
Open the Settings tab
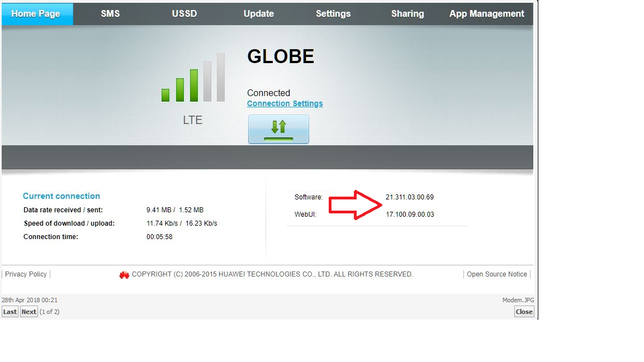click(x=333, y=14)
